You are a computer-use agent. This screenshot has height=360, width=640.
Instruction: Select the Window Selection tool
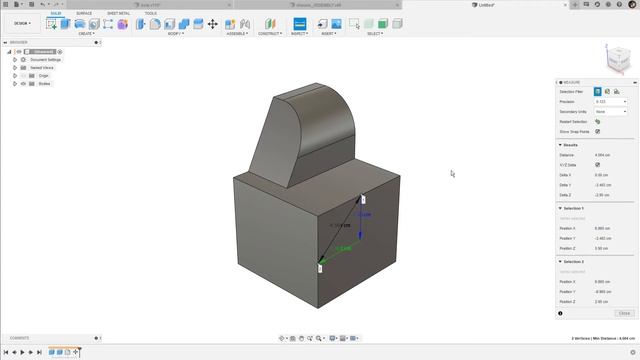(x=354, y=24)
